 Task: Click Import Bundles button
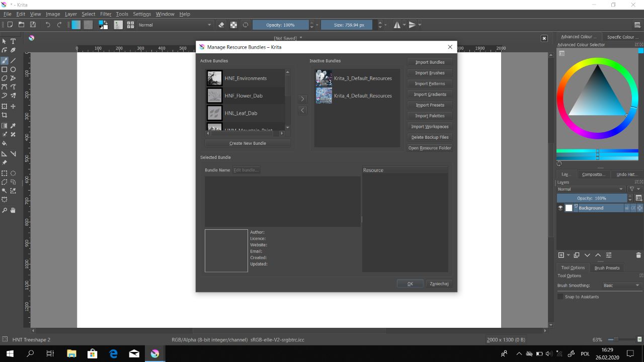[x=430, y=62]
